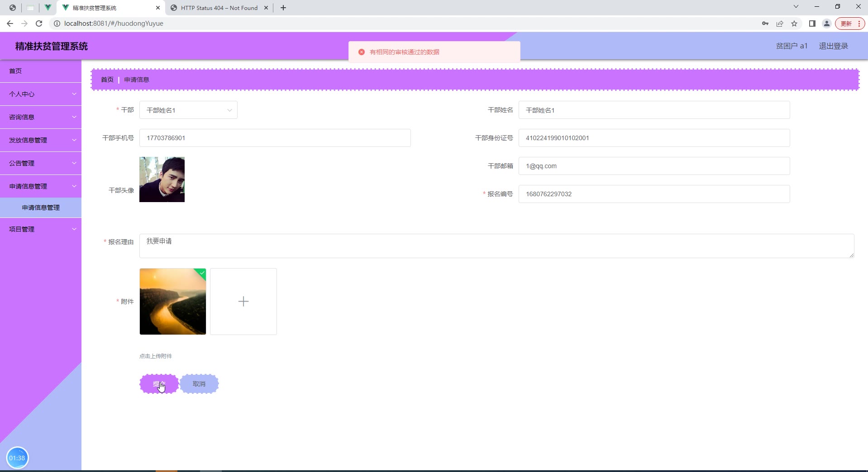
Task: Close the 精准扶贫管理系统 tab
Action: [158, 8]
